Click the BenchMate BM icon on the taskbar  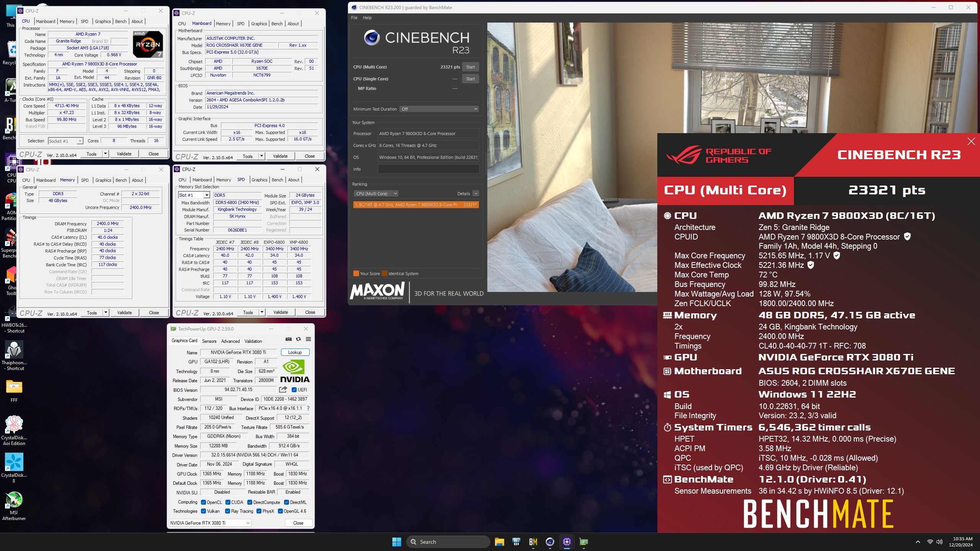(533, 542)
